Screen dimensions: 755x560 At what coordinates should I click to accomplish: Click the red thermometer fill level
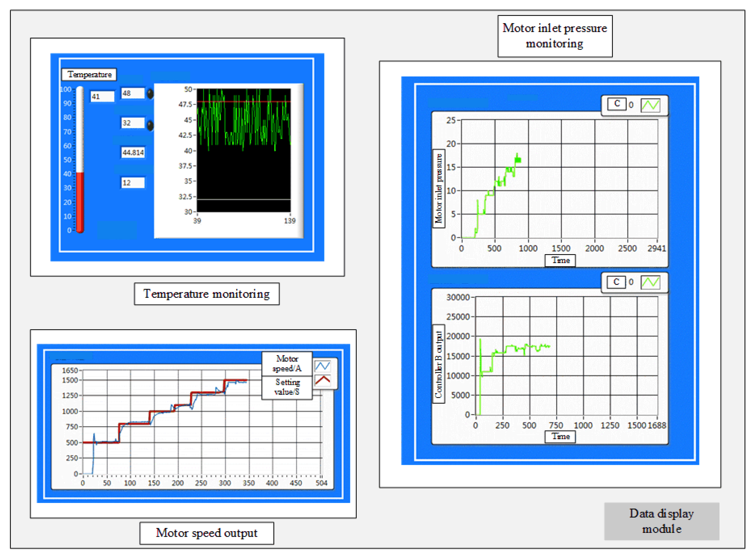[x=80, y=202]
